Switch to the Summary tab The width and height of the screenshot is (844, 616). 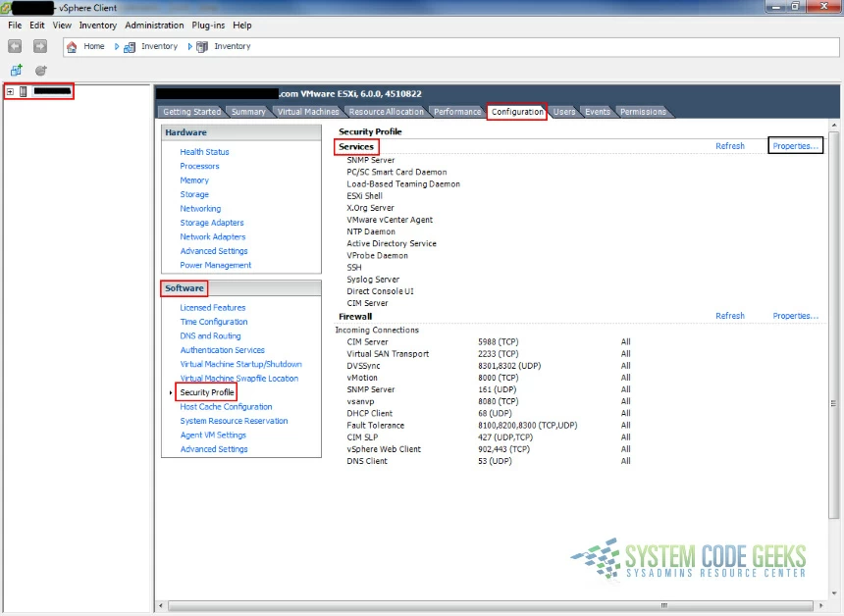pyautogui.click(x=248, y=112)
